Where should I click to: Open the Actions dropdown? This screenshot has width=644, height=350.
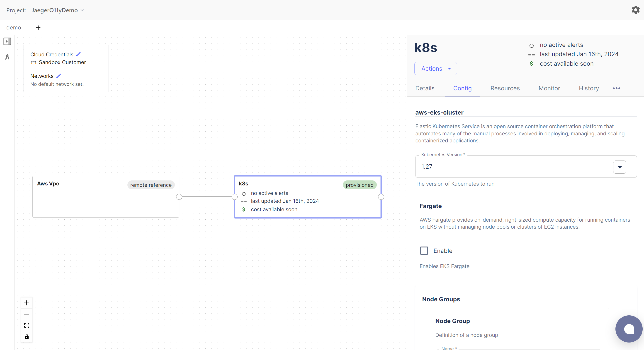tap(435, 68)
